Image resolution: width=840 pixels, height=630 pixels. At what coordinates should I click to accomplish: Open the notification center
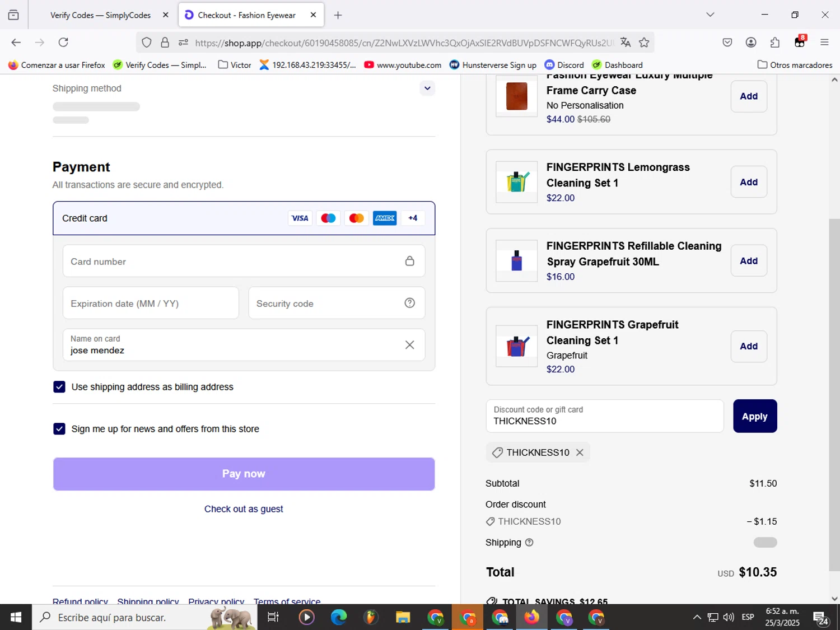click(x=821, y=618)
